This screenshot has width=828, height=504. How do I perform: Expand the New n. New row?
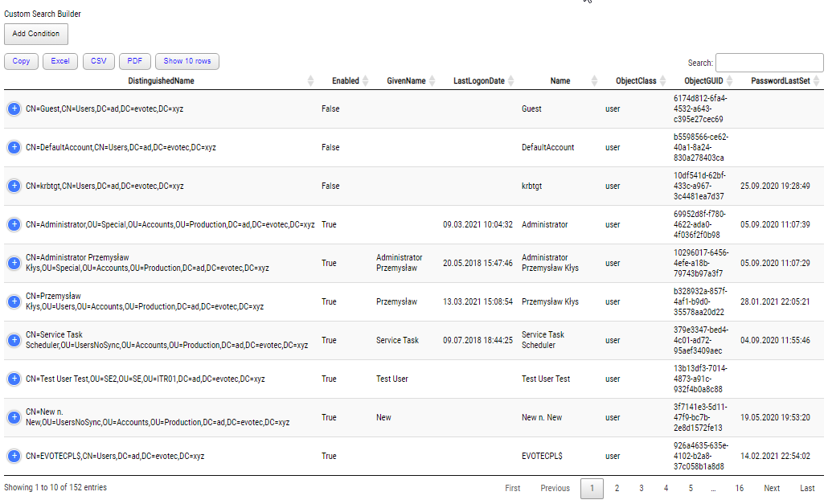14,417
